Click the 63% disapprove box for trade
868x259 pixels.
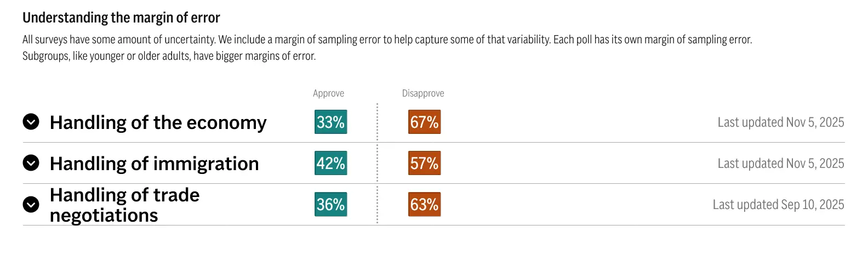click(424, 205)
